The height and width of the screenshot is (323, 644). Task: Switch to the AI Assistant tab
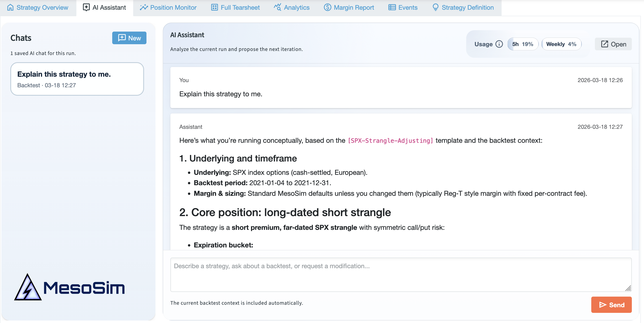click(x=104, y=7)
